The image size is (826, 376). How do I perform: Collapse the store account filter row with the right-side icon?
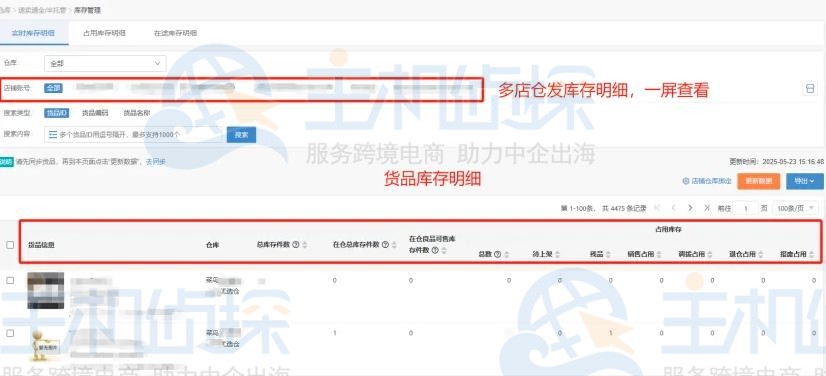point(810,88)
